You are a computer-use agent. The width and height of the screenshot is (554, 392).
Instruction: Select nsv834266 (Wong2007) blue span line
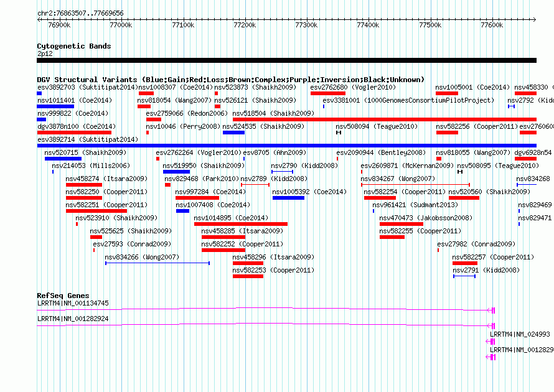(157, 263)
